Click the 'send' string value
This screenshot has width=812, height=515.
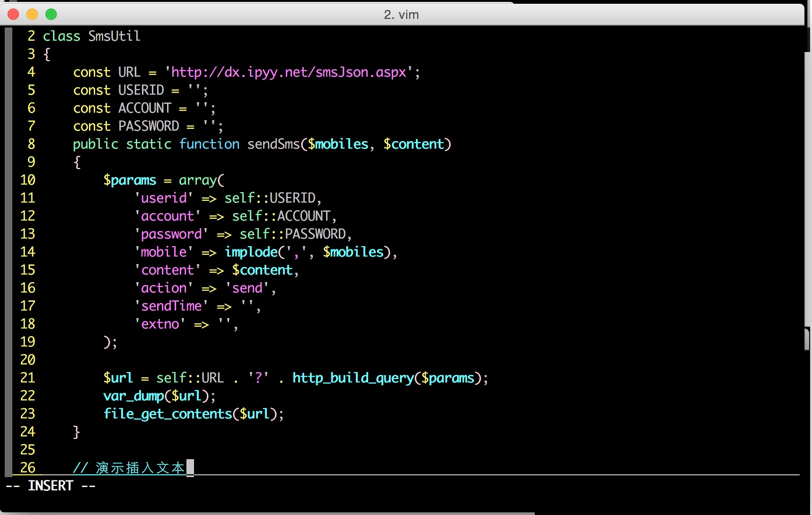point(247,288)
